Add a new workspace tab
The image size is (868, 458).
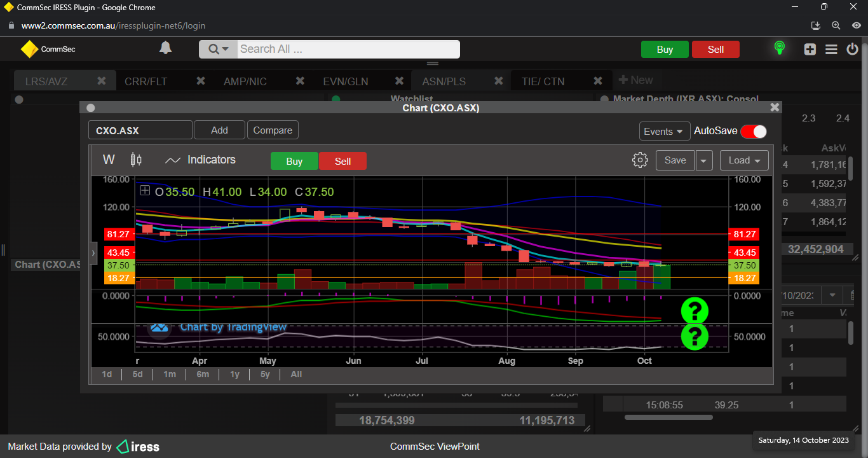[x=635, y=80]
